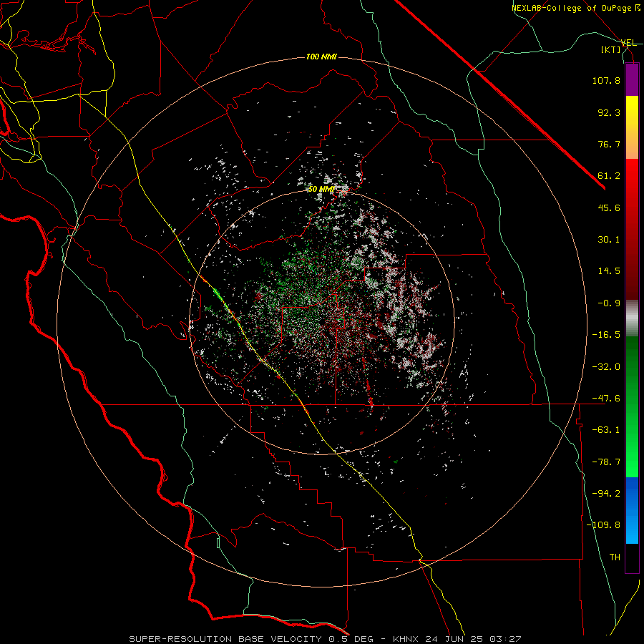The image size is (644, 644).
Task: Pick the purple segment of velocity color bar
Action: pyautogui.click(x=632, y=79)
